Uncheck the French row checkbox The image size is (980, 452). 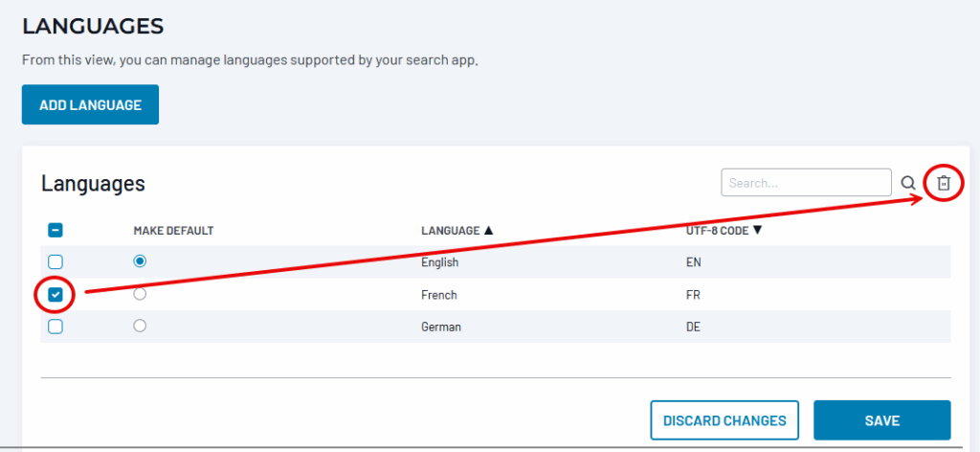coord(56,295)
